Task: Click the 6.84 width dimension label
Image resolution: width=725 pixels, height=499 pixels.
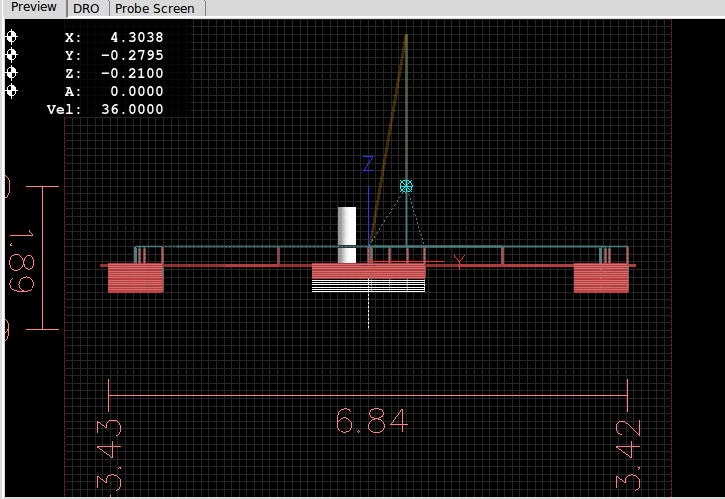Action: pos(369,423)
